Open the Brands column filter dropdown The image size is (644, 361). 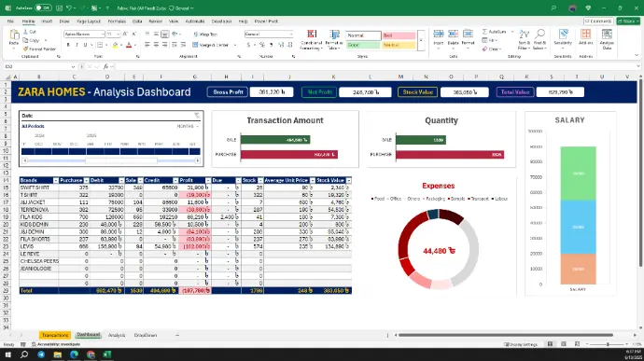click(x=56, y=180)
